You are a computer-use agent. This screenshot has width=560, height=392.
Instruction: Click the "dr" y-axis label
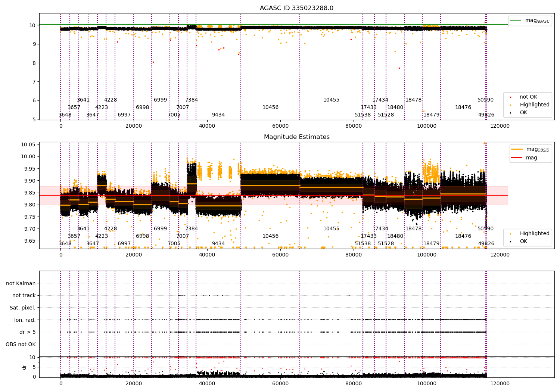point(24,367)
